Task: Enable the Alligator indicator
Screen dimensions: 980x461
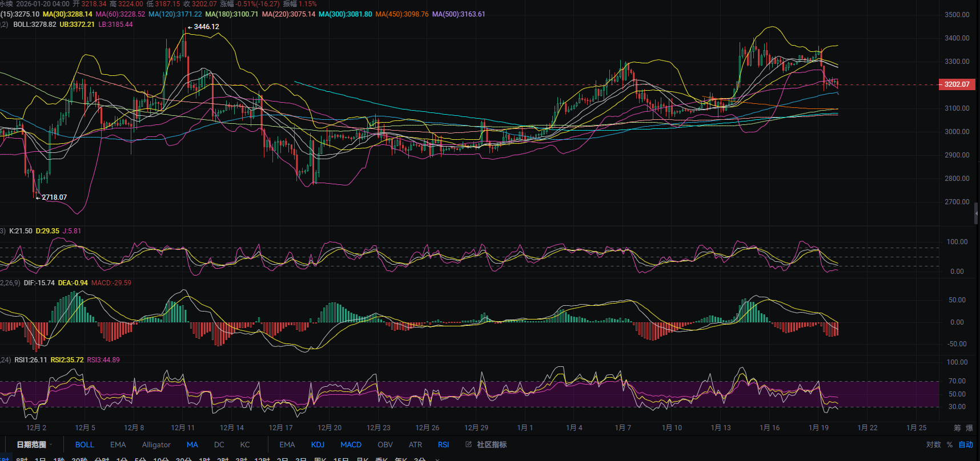Action: (x=156, y=444)
